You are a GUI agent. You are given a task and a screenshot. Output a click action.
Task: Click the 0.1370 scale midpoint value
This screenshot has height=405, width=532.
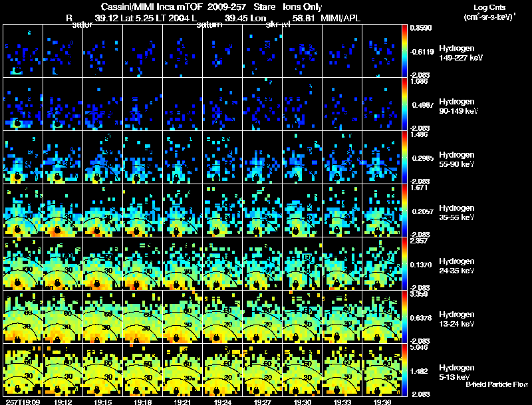coord(421,265)
